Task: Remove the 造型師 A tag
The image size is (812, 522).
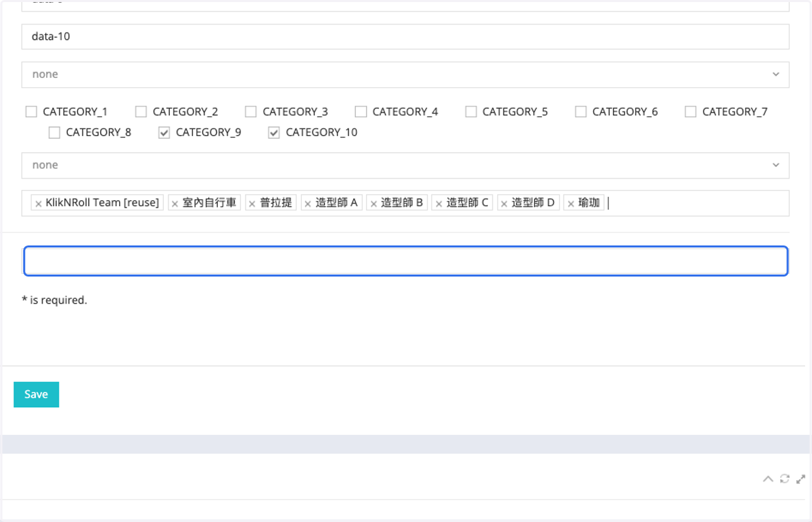Action: (x=308, y=204)
